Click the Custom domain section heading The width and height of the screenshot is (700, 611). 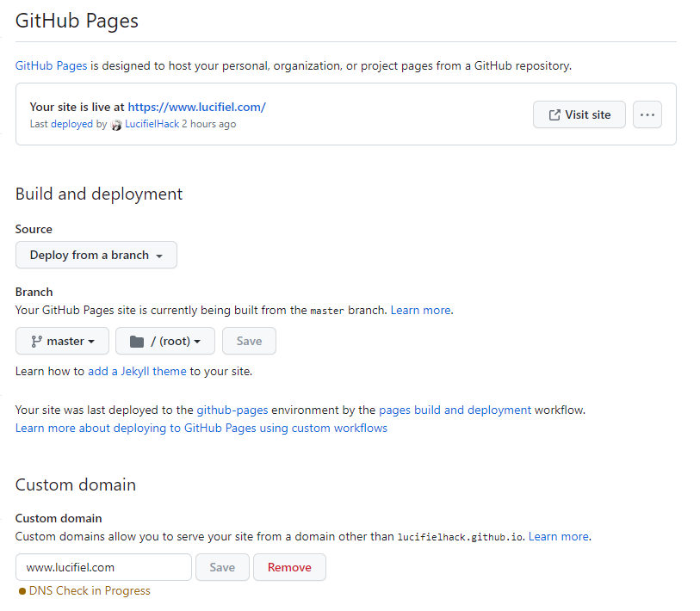point(76,485)
